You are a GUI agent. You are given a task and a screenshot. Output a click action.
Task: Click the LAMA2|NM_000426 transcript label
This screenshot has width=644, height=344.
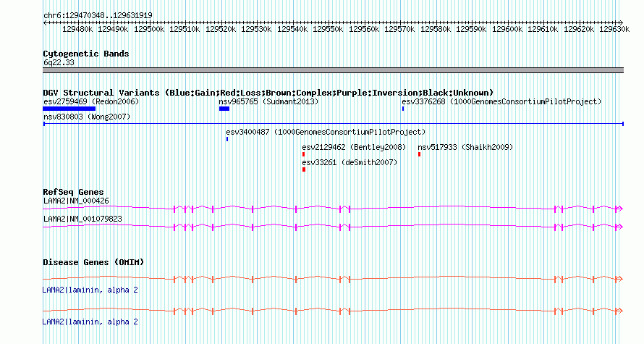(76, 201)
